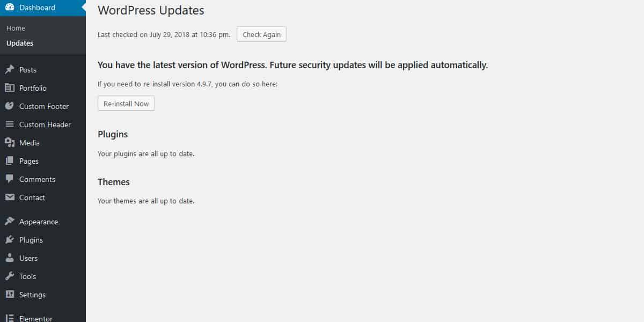Click the Dashboard gauge icon

(10, 8)
